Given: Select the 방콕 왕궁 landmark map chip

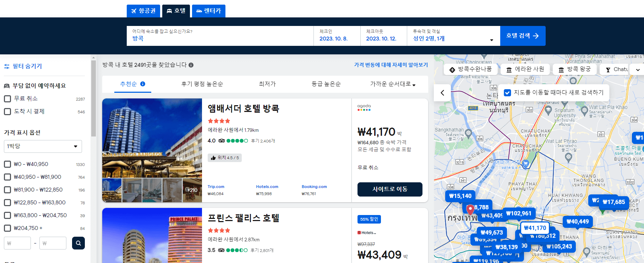Looking at the screenshot, I should pos(575,69).
